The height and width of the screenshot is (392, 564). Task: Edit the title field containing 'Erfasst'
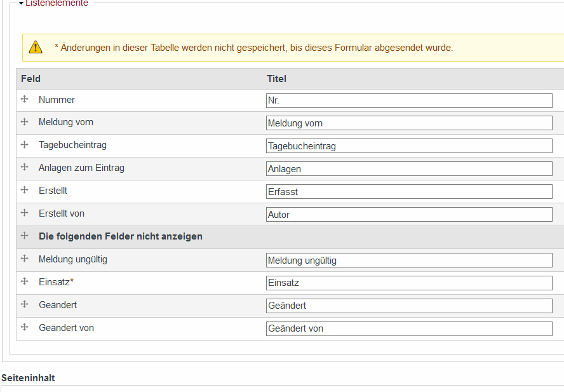pos(409,192)
